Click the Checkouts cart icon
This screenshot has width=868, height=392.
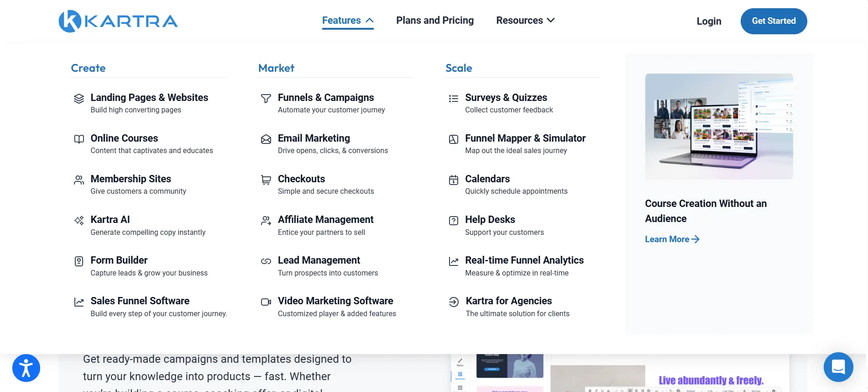266,180
